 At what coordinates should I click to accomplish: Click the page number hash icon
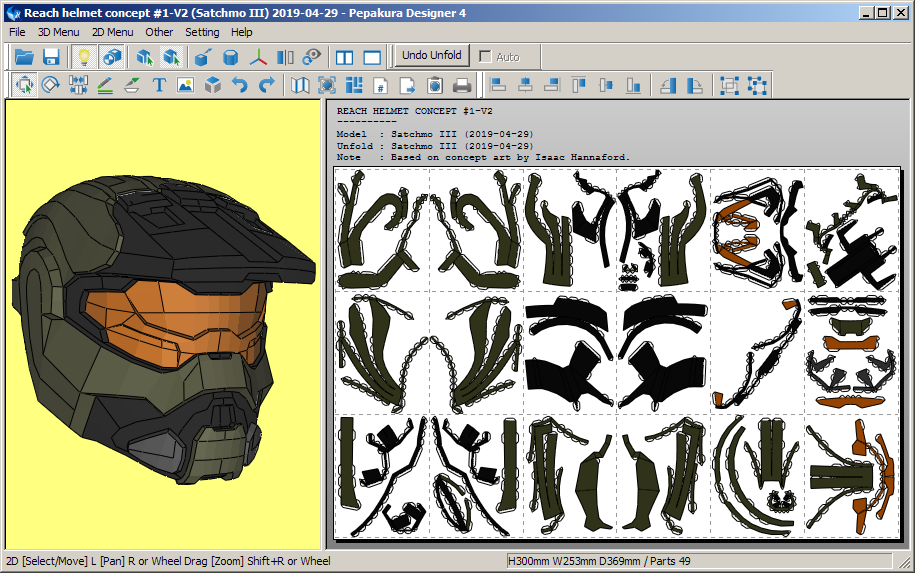(x=380, y=85)
